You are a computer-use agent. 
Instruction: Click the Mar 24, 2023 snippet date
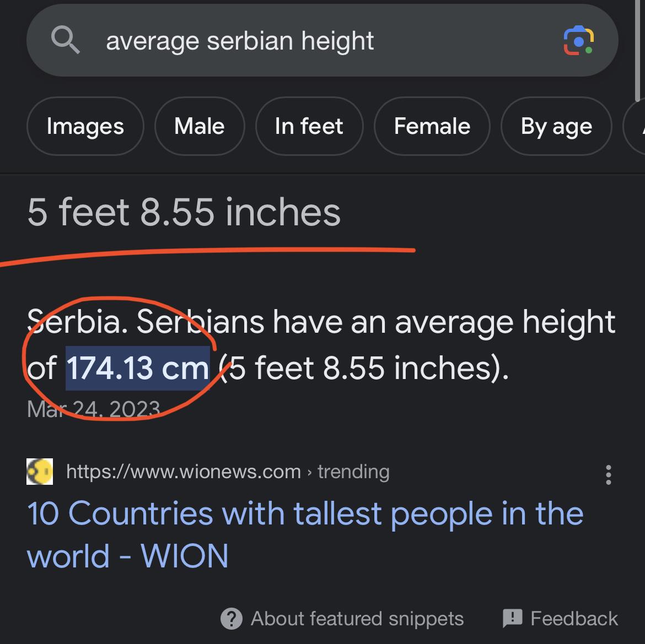click(x=94, y=409)
